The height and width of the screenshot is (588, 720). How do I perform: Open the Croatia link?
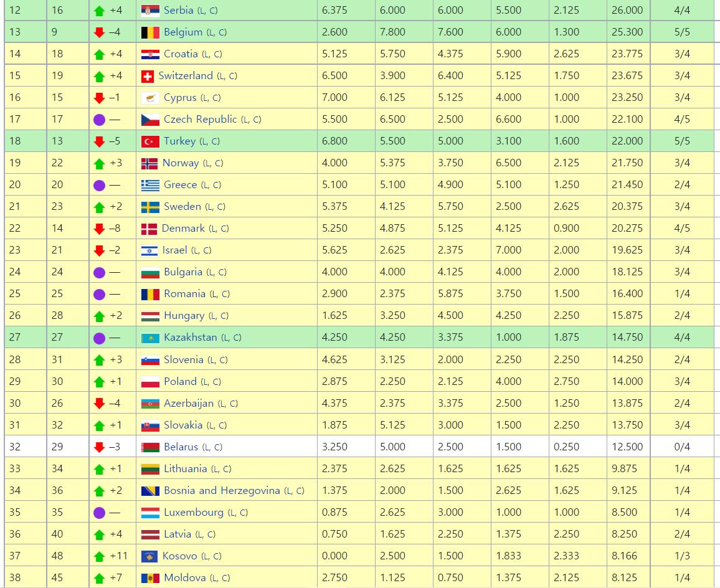point(181,54)
